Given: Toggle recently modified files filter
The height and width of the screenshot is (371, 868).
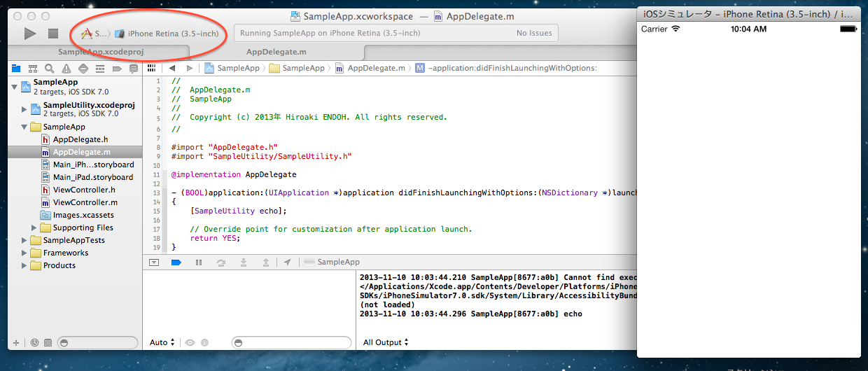Looking at the screenshot, I should (34, 343).
